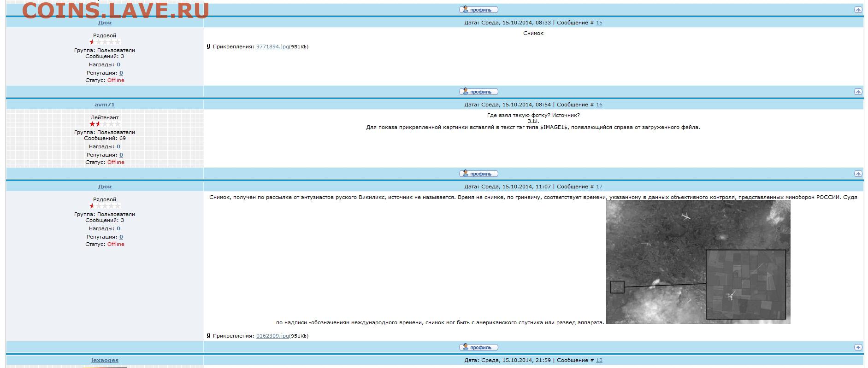The width and height of the screenshot is (868, 368).
Task: Open the satellite photo in message 17
Action: [698, 262]
